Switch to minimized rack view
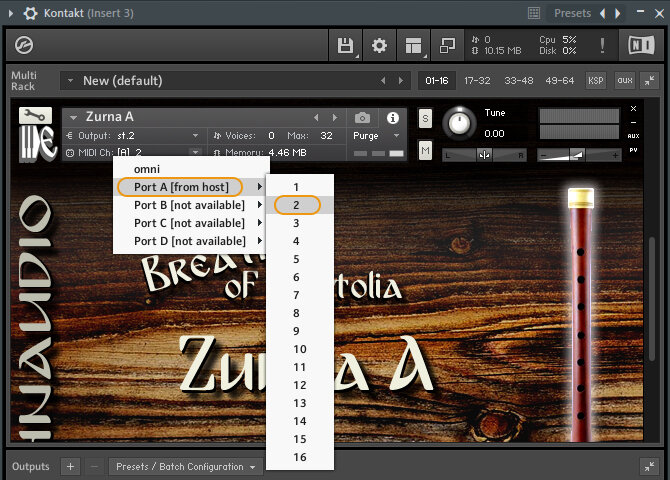The image size is (670, 480). coord(447,45)
